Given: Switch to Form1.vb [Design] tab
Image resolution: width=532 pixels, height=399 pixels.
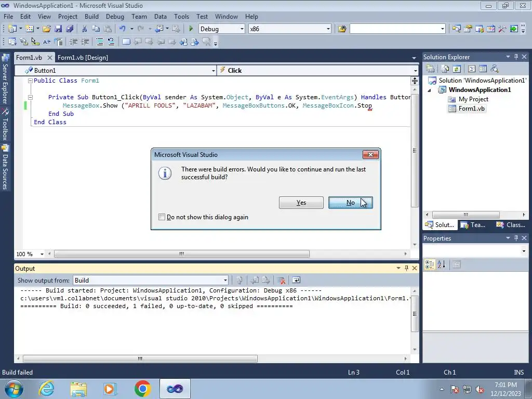Looking at the screenshot, I should [83, 58].
